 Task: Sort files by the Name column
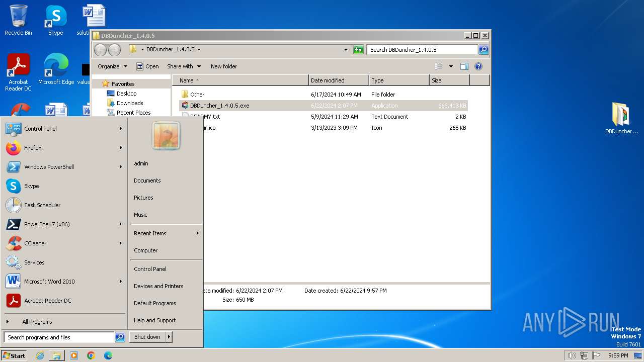tap(240, 80)
